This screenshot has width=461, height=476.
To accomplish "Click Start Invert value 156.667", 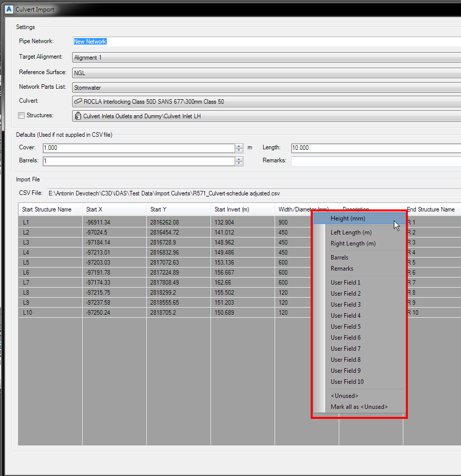I will [x=243, y=272].
